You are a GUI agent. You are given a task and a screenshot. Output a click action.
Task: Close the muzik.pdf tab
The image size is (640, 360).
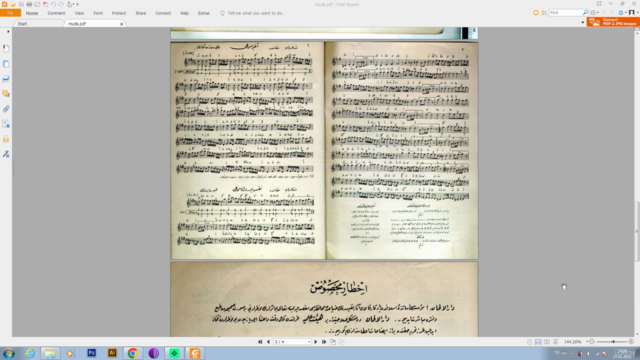121,24
